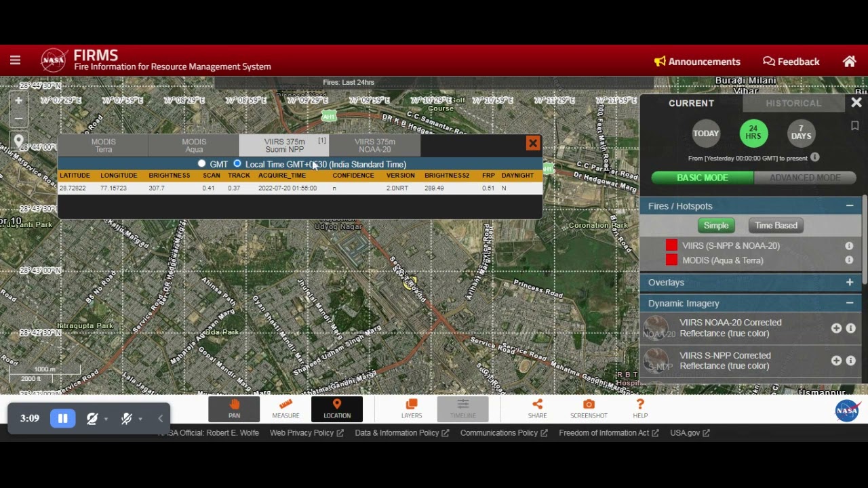This screenshot has height=488, width=868.
Task: Open the SHARE option
Action: tap(537, 409)
